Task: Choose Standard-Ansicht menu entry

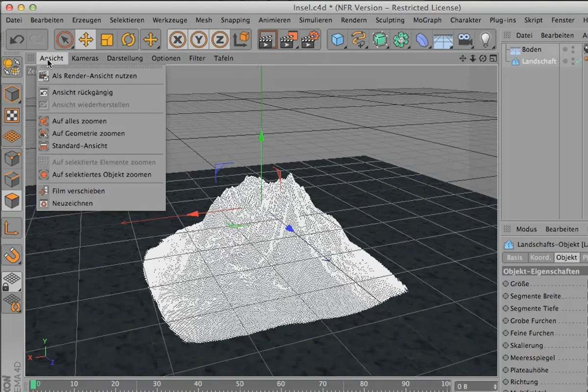Action: [101, 146]
